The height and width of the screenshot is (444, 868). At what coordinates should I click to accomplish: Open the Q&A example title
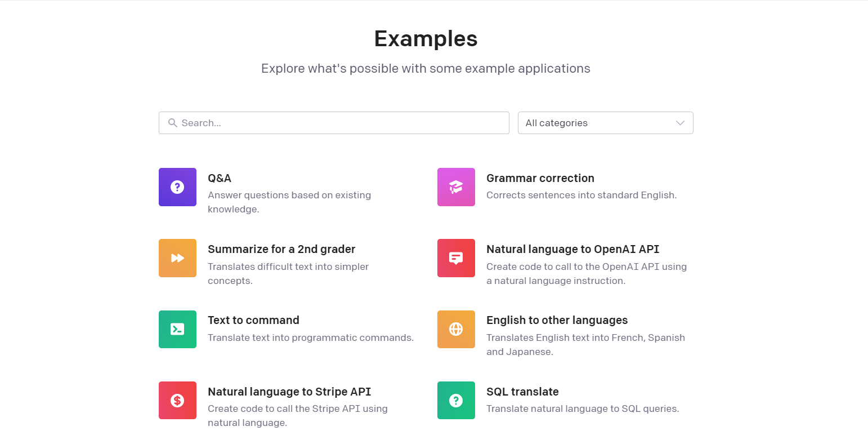click(220, 178)
